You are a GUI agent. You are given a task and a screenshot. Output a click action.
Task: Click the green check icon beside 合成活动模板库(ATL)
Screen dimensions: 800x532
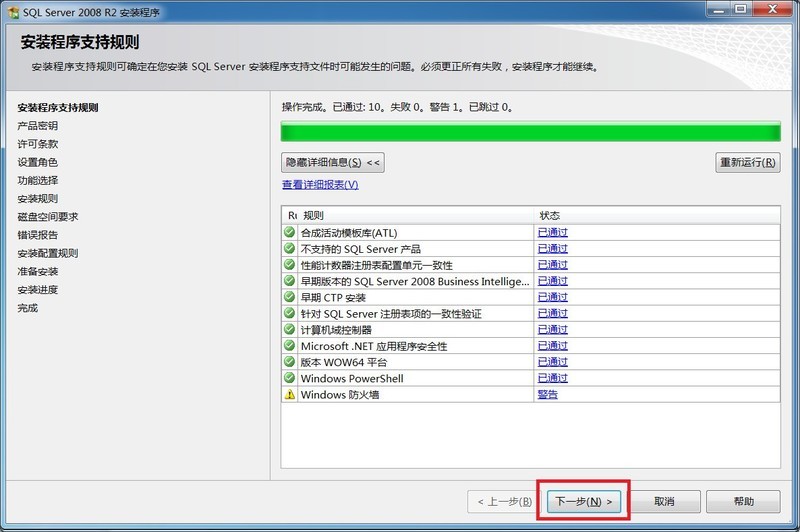point(290,233)
